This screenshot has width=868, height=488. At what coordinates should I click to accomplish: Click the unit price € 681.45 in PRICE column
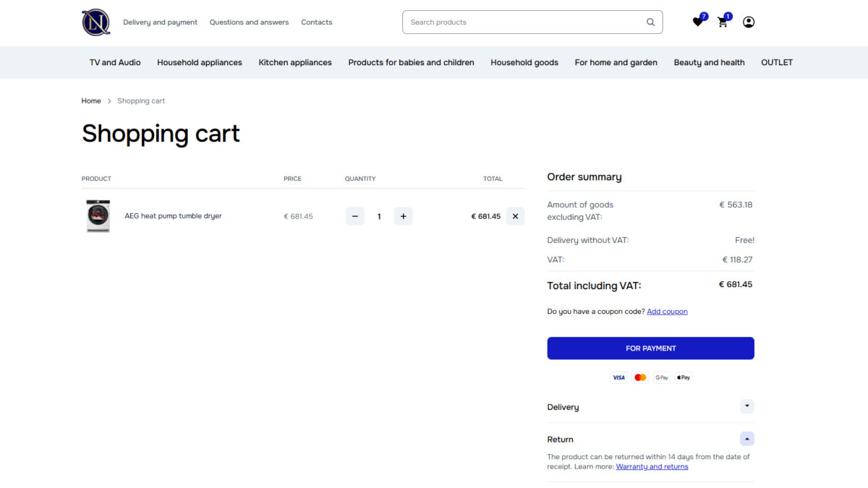[x=298, y=216]
